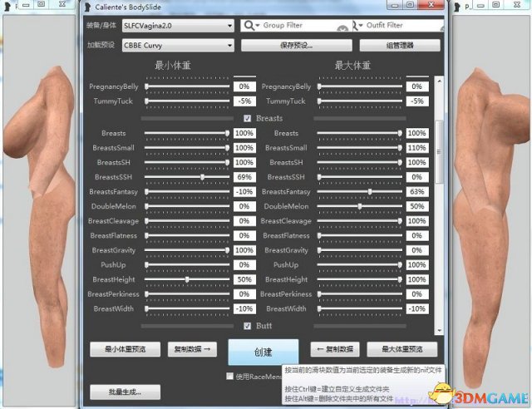532x409 pixels.
Task: Click max weight BreastsSmall 110% value box
Action: coord(417,148)
